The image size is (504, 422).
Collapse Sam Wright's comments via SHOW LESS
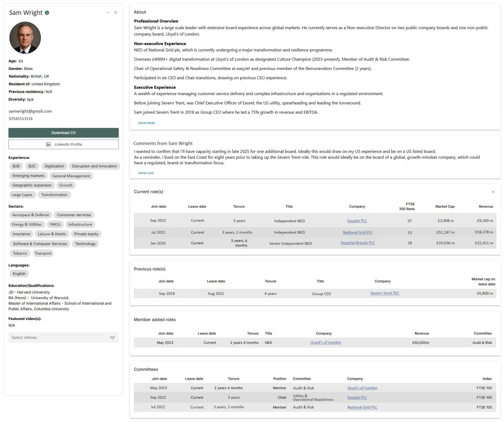pos(146,173)
